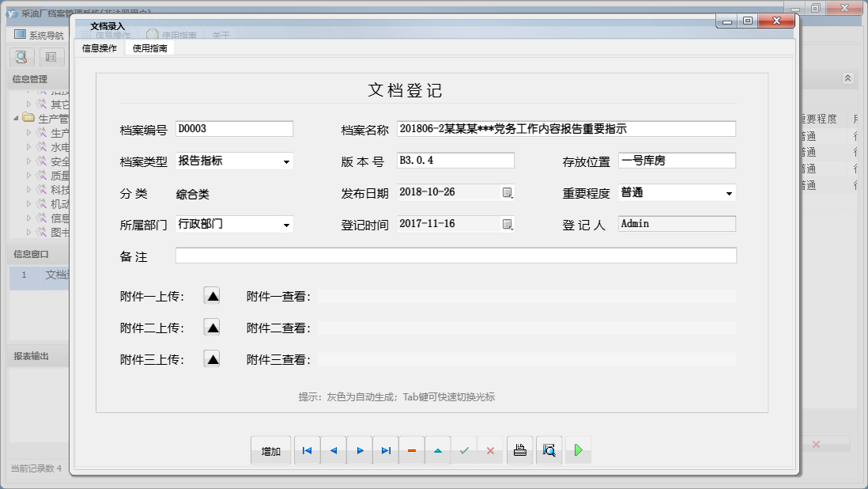868x489 pixels.
Task: Click the 增加 button
Action: point(271,450)
